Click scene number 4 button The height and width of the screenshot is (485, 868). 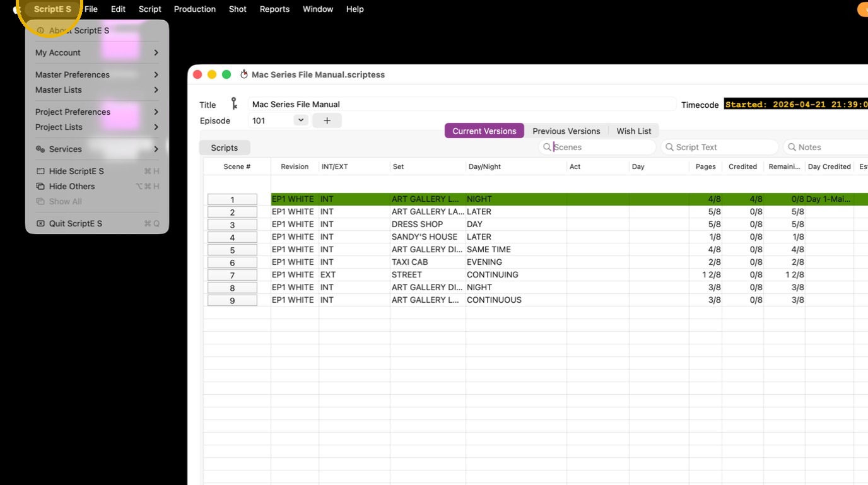coord(232,237)
